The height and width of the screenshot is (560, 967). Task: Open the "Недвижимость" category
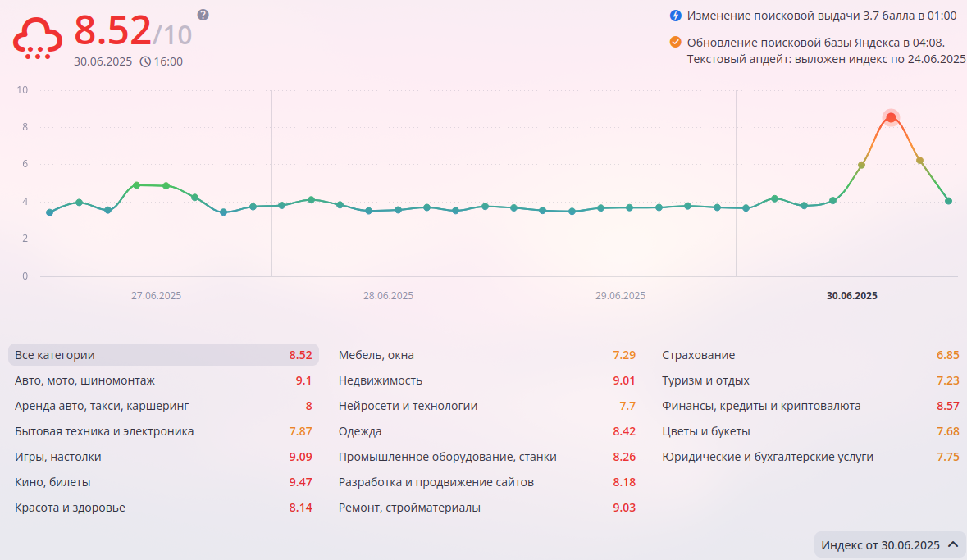(x=381, y=380)
